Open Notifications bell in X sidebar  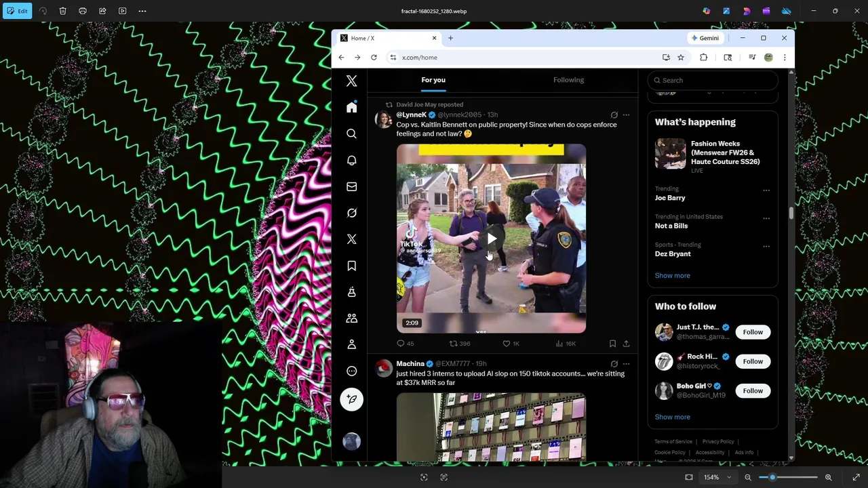[x=351, y=161]
